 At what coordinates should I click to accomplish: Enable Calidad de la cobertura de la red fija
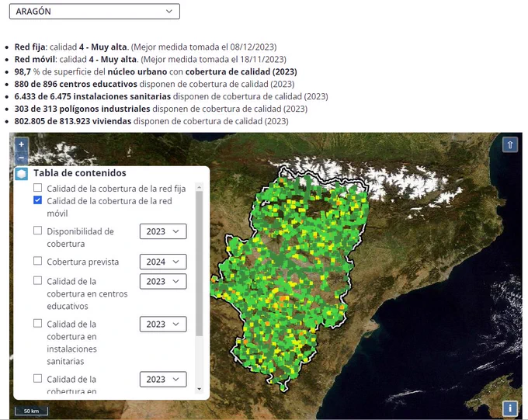(x=38, y=187)
